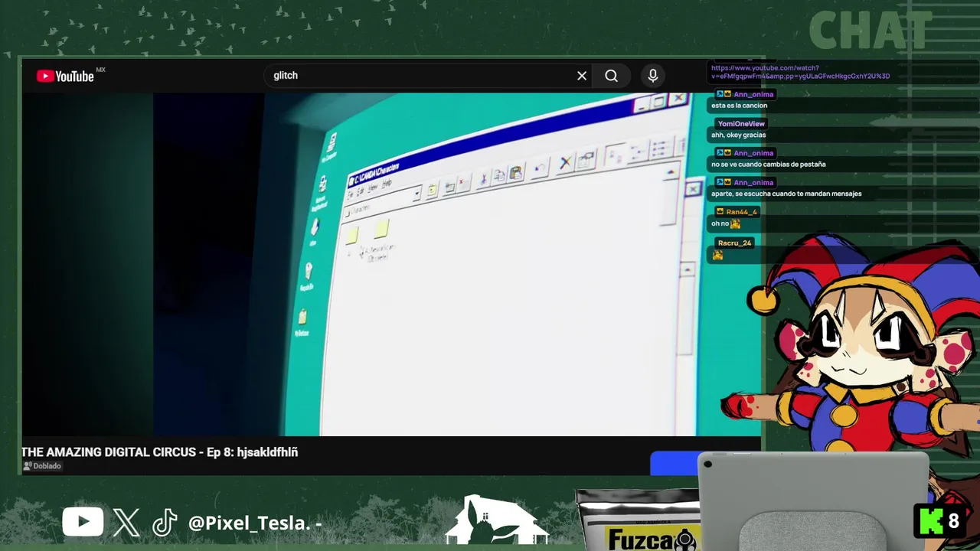Click the video title "THE AMAZING DIGITAL CIRCUS - Ep 8"

coord(159,452)
